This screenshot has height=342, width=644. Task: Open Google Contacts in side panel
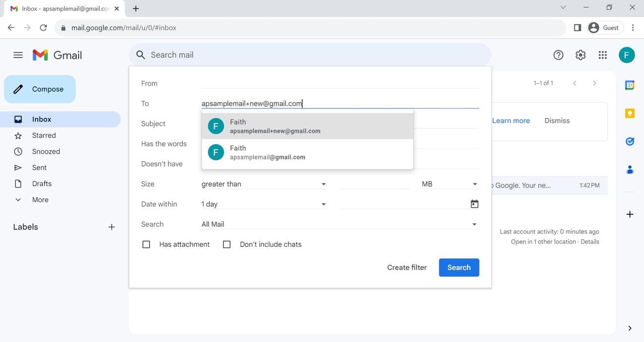click(x=630, y=169)
